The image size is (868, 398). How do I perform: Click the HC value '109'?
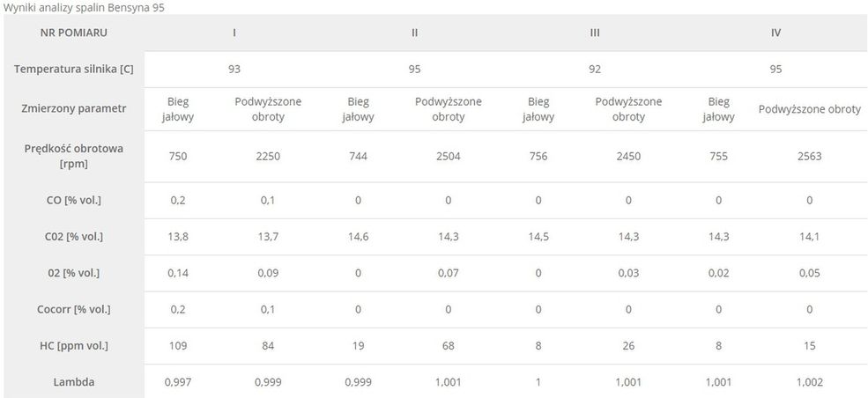pos(178,346)
